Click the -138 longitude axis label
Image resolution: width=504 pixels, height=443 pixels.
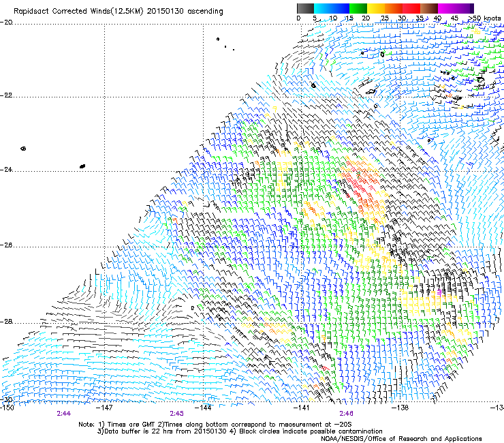tap(400, 408)
